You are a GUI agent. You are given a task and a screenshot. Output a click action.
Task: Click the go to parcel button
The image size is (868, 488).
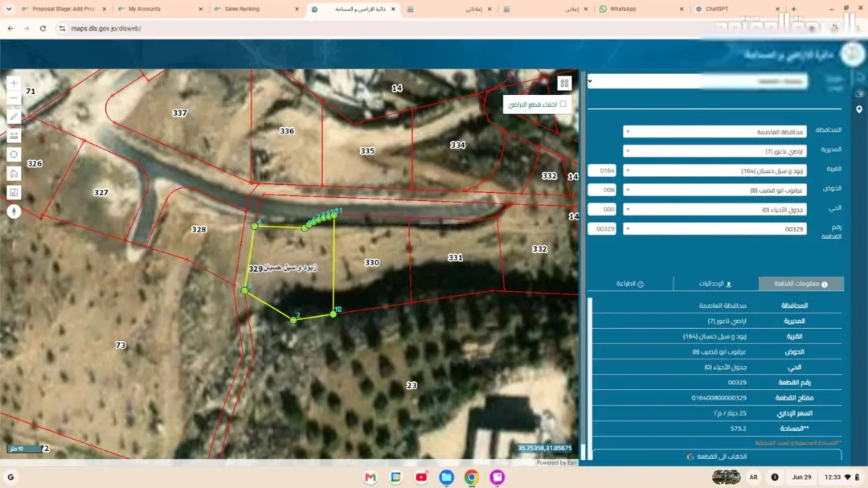point(718,457)
